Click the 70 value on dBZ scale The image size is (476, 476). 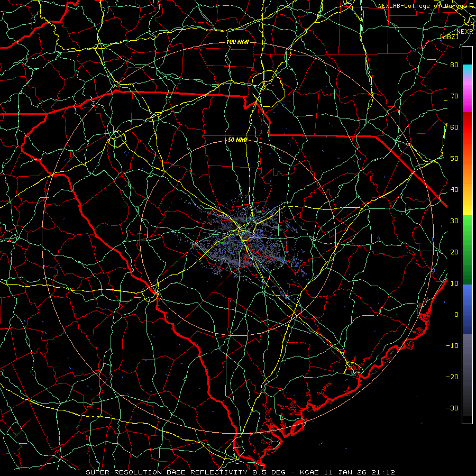(454, 96)
